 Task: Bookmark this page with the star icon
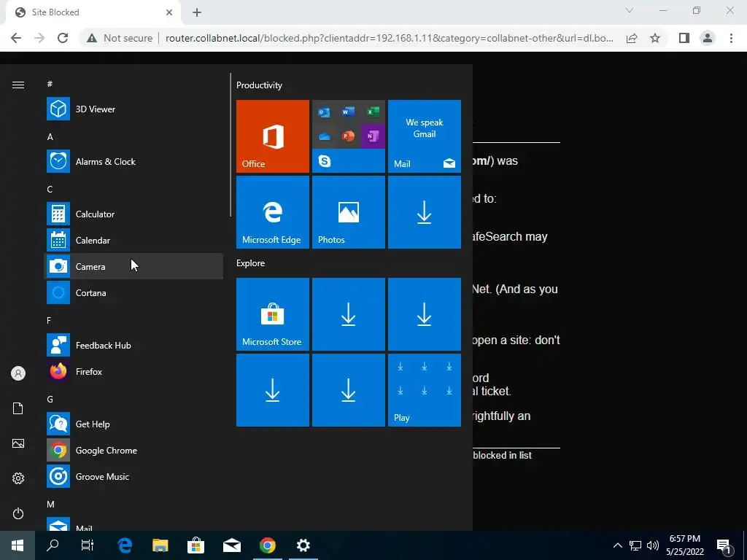(655, 38)
